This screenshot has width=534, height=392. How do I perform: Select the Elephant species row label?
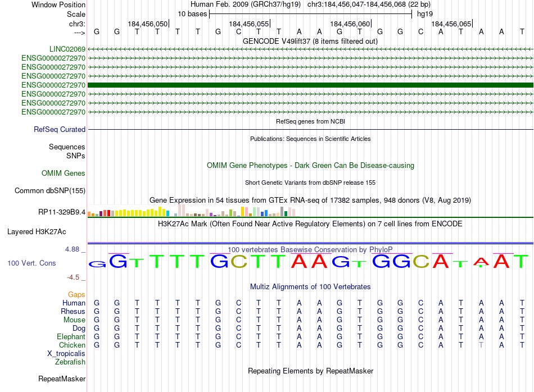(71, 337)
